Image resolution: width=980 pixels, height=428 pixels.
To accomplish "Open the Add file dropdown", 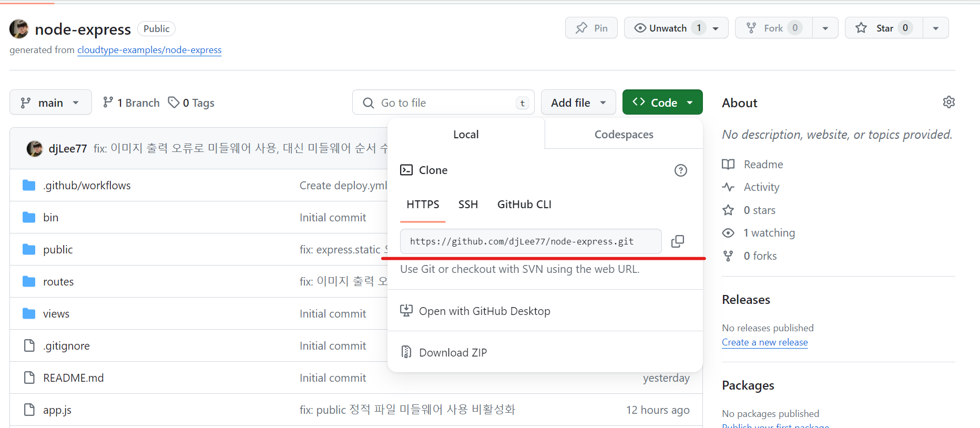I will [578, 103].
